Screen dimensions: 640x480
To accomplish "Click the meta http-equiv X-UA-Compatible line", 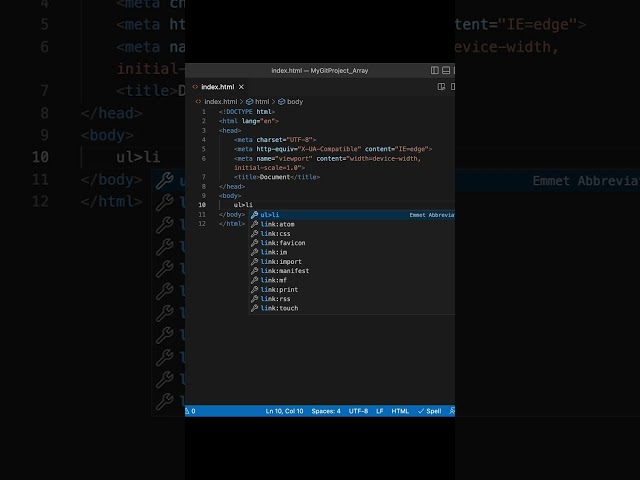I will click(333, 149).
